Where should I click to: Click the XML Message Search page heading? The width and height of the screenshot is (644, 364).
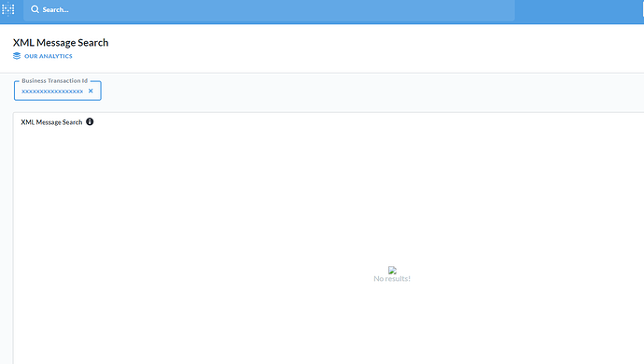(x=61, y=43)
